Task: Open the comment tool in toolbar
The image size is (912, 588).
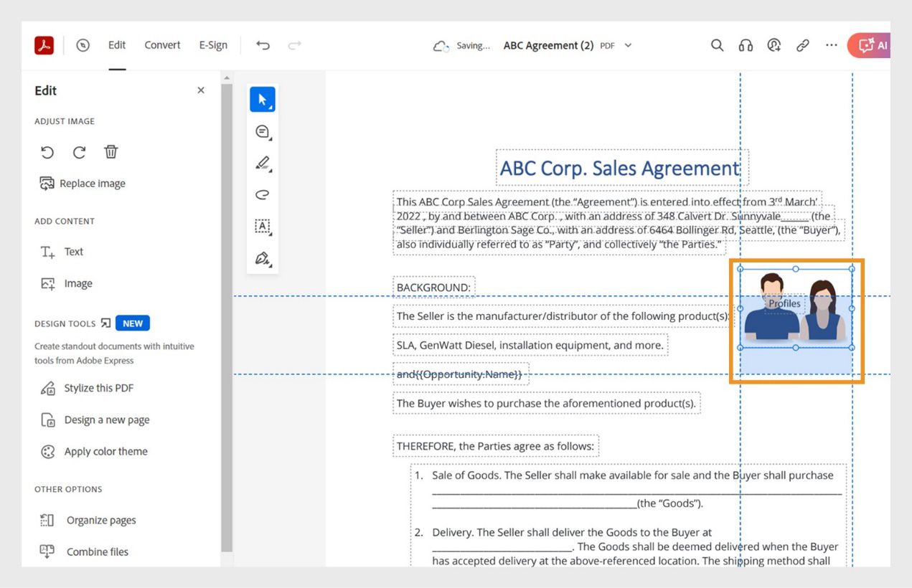Action: [x=263, y=131]
